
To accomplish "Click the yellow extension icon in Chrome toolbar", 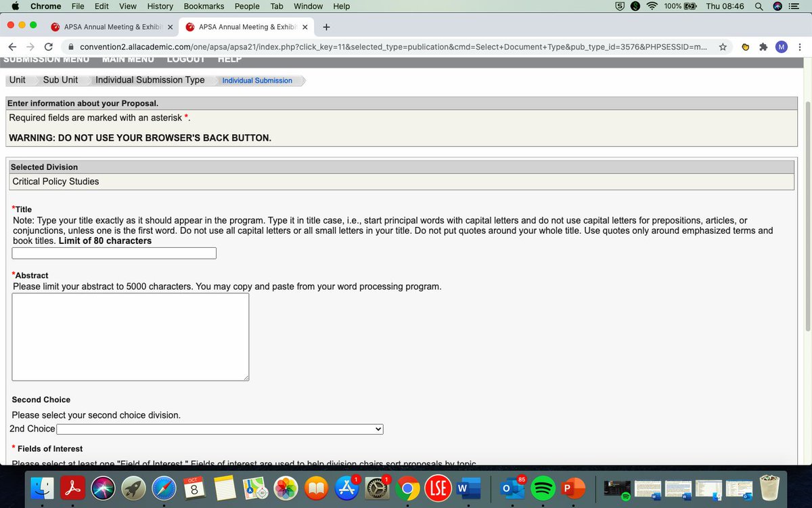I will 745,47.
